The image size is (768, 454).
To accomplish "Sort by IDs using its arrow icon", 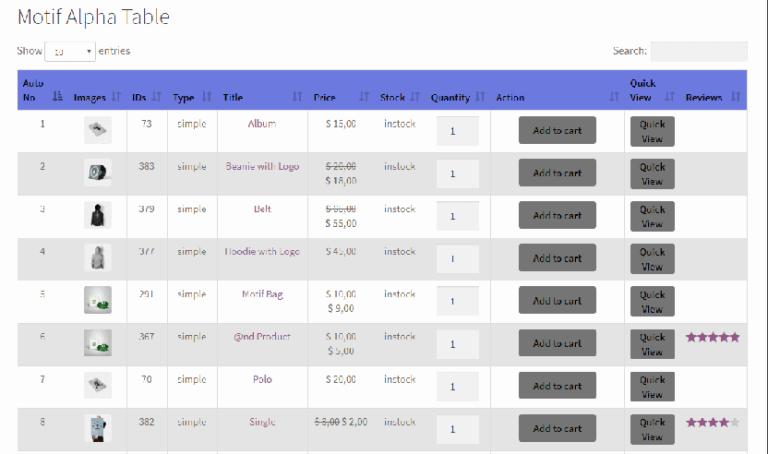I will click(x=156, y=96).
